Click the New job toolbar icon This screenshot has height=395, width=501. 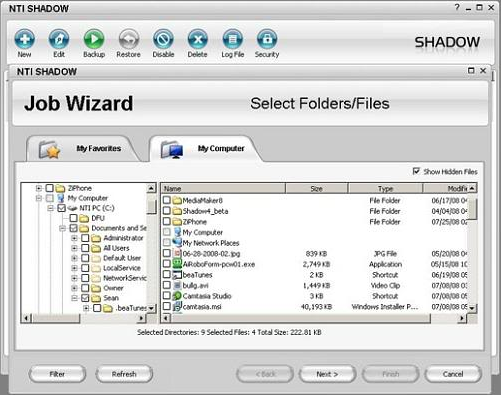tap(25, 39)
